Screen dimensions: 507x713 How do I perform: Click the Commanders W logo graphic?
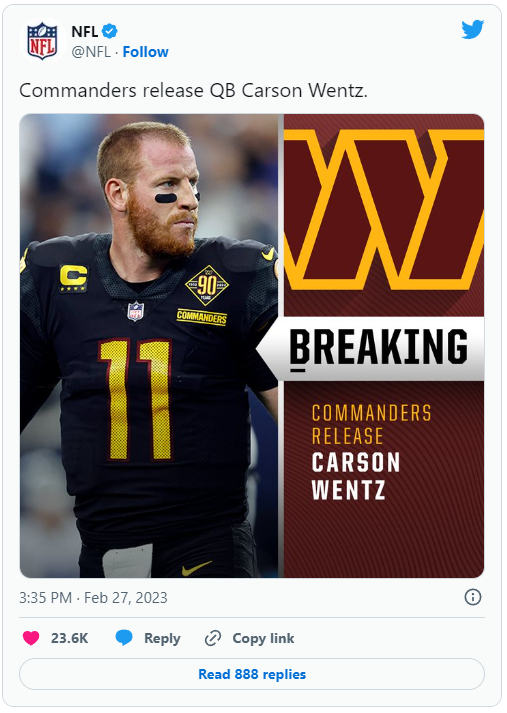384,209
